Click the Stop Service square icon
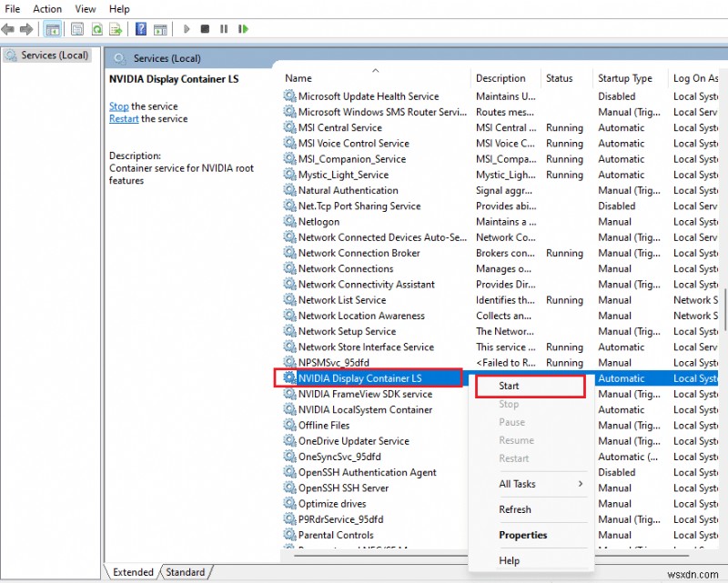Viewport: 728px width, 583px height. [205, 29]
